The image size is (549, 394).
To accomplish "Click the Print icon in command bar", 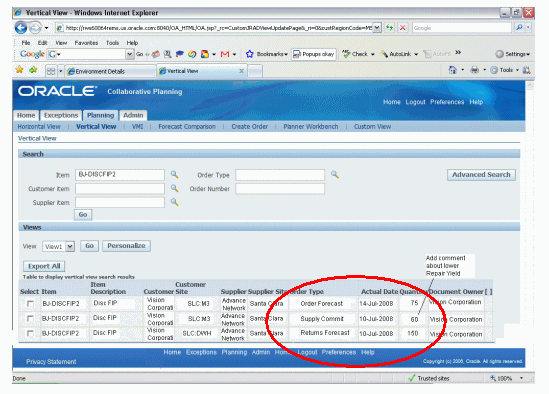I will tap(474, 70).
